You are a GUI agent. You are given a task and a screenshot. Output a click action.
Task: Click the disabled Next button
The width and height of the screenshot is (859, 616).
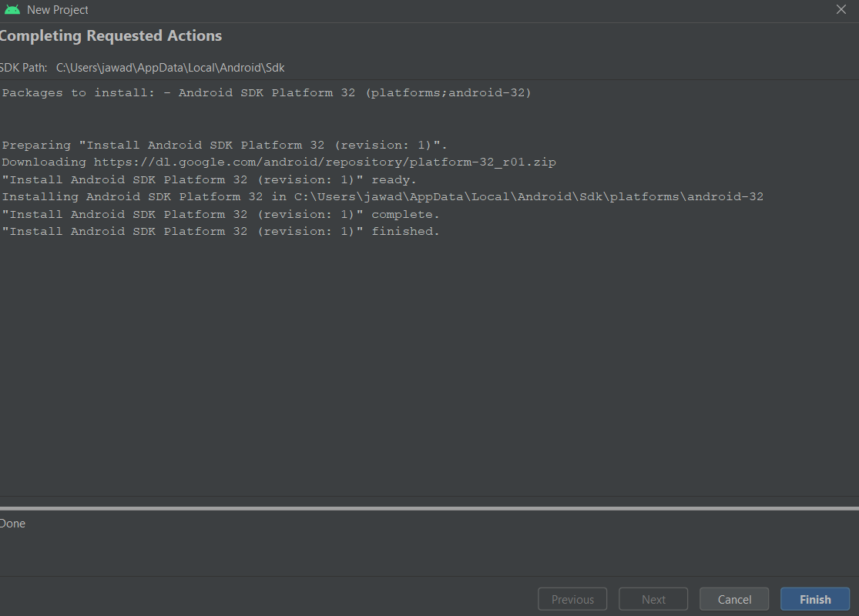653,599
